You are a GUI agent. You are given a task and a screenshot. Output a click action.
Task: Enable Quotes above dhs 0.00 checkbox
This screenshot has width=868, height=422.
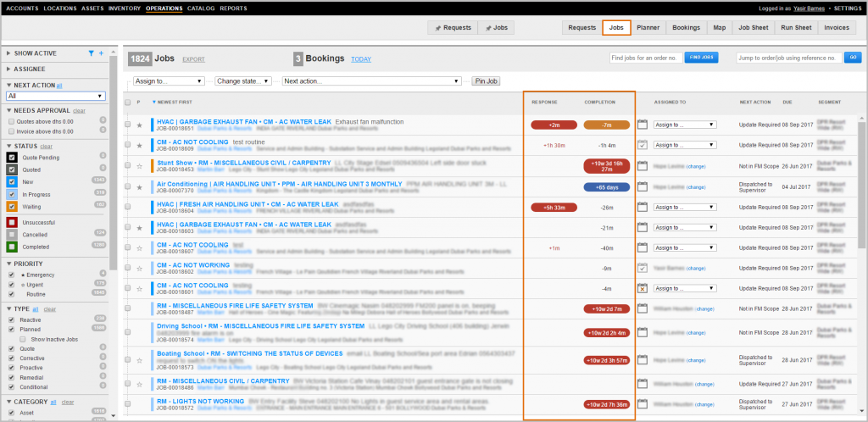pyautogui.click(x=12, y=121)
